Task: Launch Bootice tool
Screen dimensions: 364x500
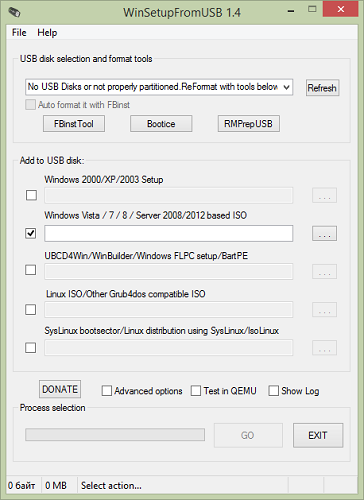Action: click(x=161, y=124)
